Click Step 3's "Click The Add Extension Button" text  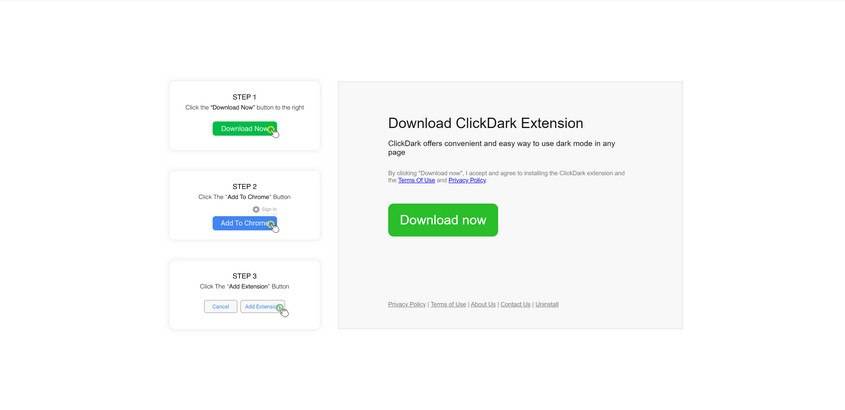245,287
